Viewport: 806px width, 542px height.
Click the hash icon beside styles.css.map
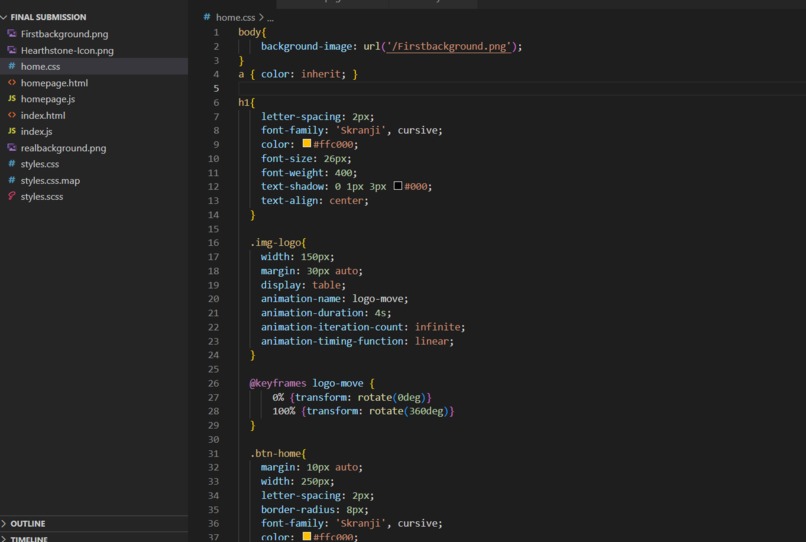[x=12, y=180]
